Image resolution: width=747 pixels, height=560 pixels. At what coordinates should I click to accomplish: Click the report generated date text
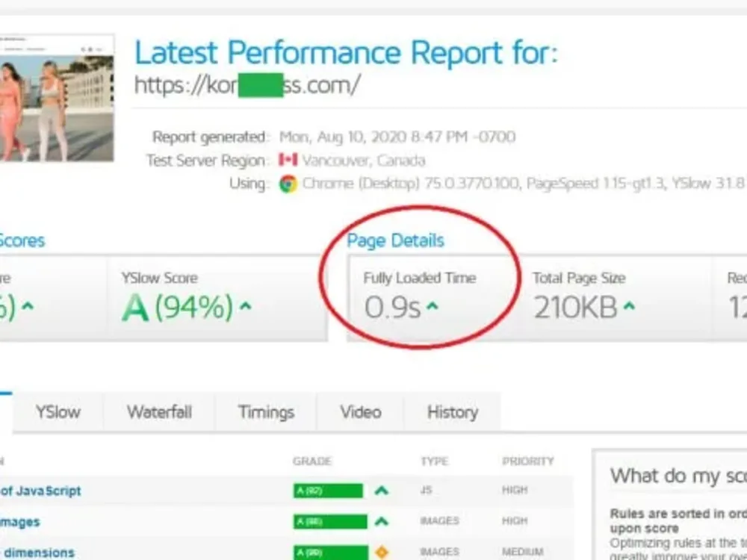pos(397,137)
